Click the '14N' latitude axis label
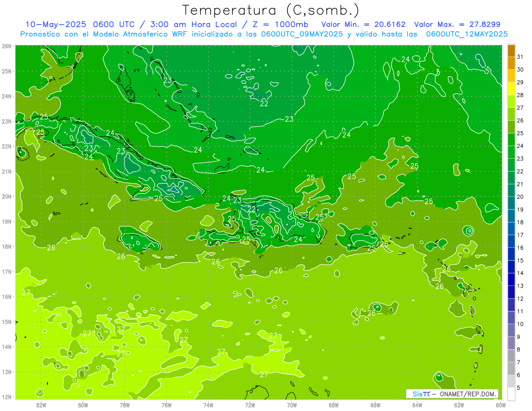This screenshot has height=411, width=532. click(6, 347)
